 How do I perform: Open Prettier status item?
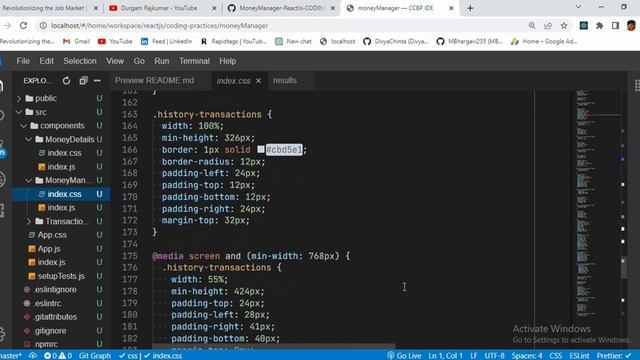coord(614,356)
